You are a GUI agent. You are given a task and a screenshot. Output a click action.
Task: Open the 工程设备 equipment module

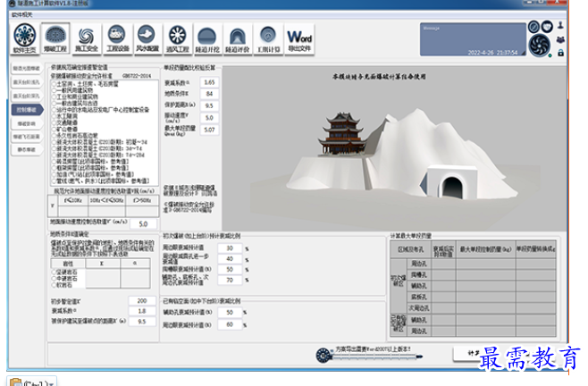pos(117,38)
